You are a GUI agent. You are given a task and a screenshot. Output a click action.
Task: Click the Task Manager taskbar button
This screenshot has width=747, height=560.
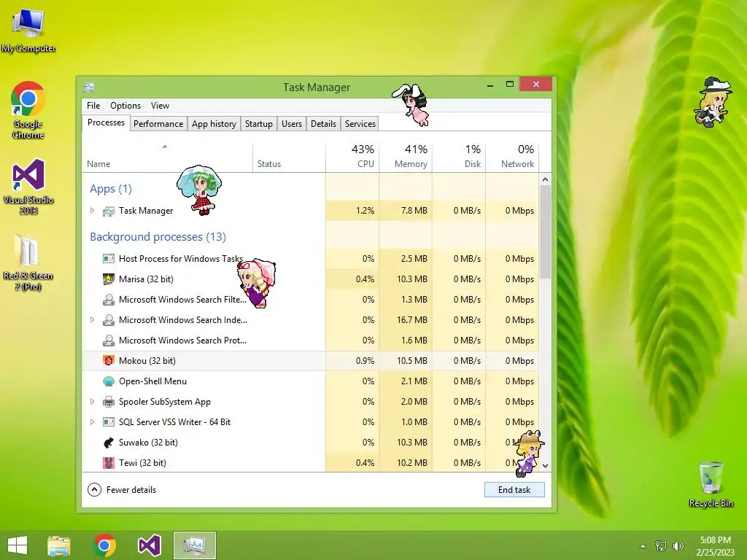click(x=194, y=545)
